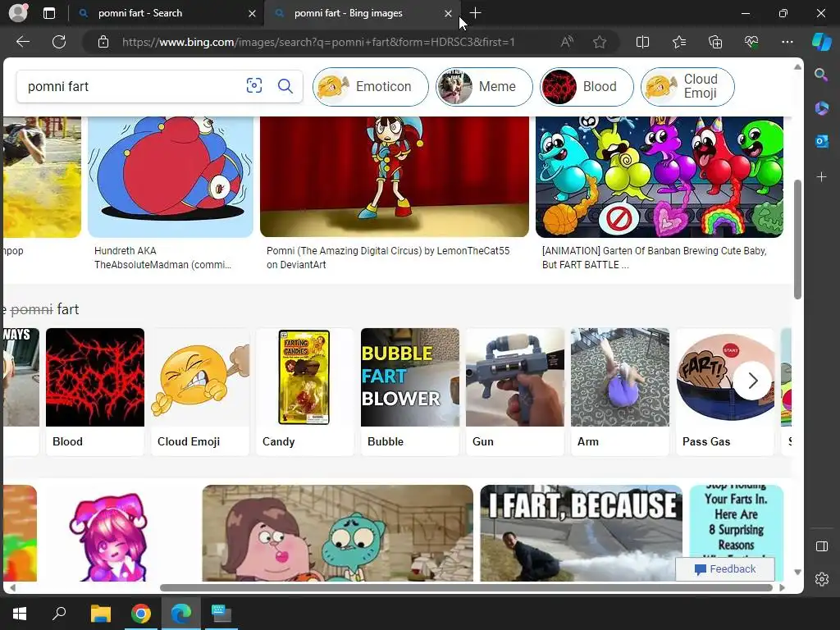Click the vertical page scrollbar thumb
Image resolution: width=840 pixels, height=630 pixels.
pyautogui.click(x=797, y=240)
